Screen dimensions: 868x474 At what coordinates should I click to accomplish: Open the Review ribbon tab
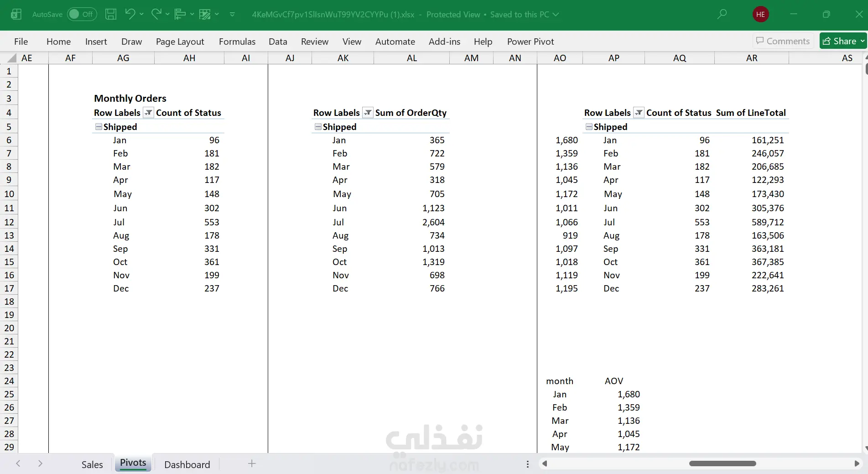[314, 42]
